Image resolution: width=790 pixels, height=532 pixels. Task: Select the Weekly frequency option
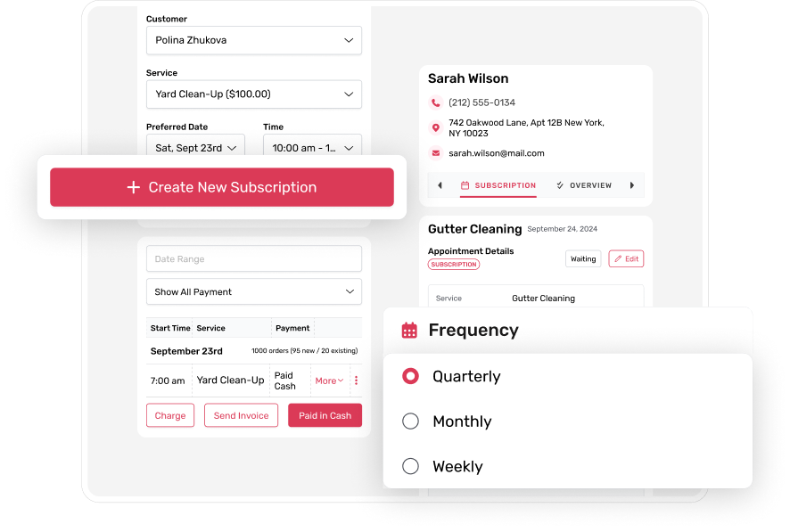(x=411, y=466)
